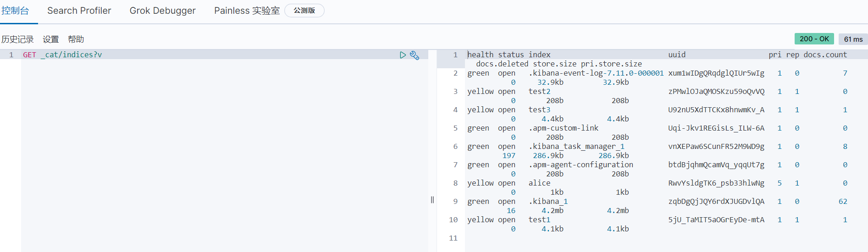This screenshot has width=868, height=252.
Task: Click the alice index name in output
Action: 539,183
